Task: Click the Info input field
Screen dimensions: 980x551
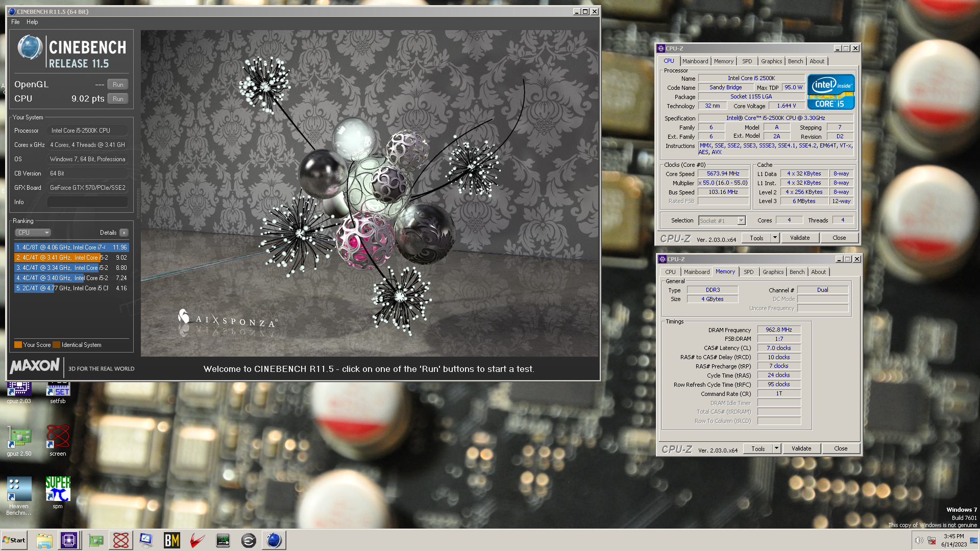Action: click(x=88, y=202)
